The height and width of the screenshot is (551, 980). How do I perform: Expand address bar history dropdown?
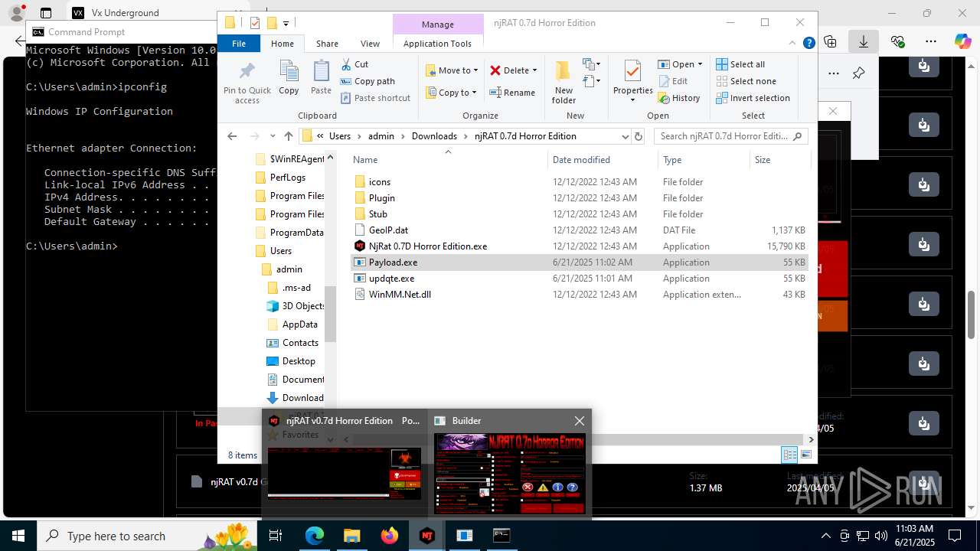[x=625, y=136]
